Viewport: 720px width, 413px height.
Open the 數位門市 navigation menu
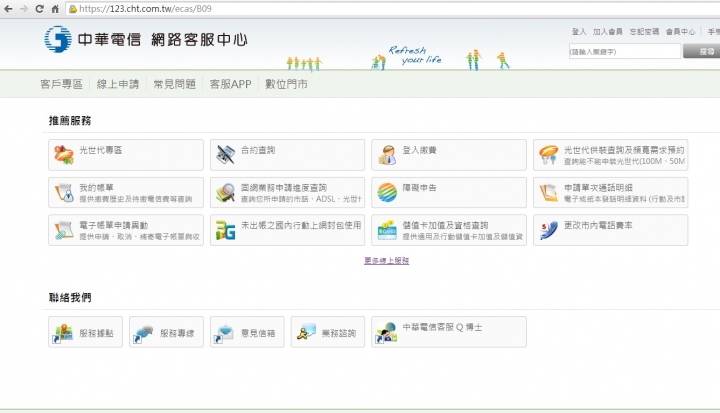coord(287,84)
